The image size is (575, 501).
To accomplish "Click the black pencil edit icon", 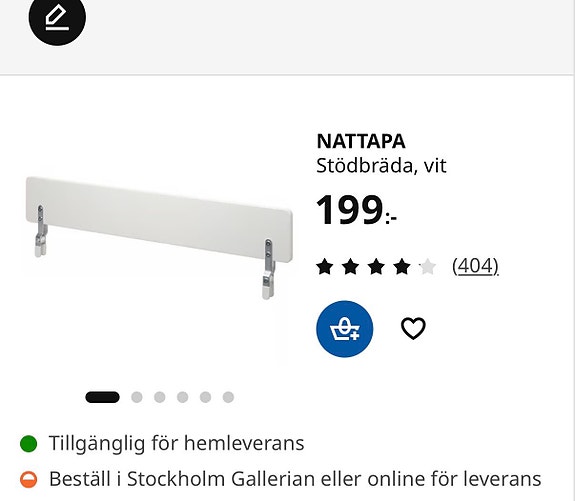I will (57, 17).
